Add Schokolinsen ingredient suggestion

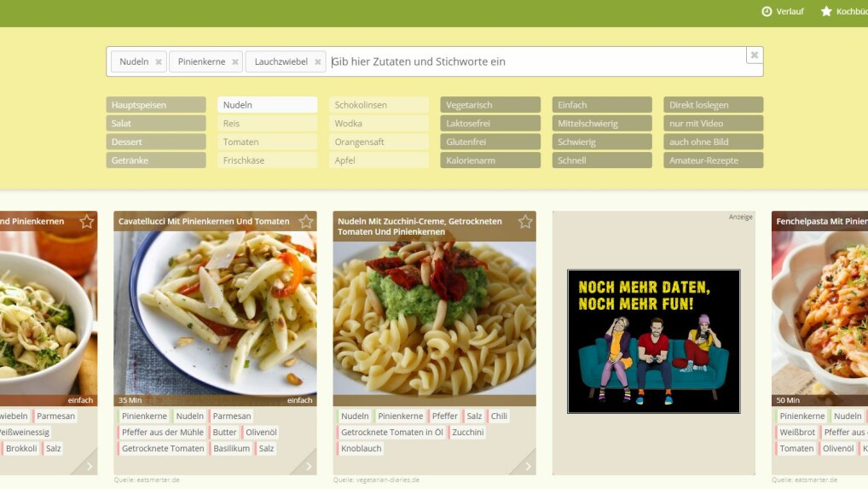379,105
